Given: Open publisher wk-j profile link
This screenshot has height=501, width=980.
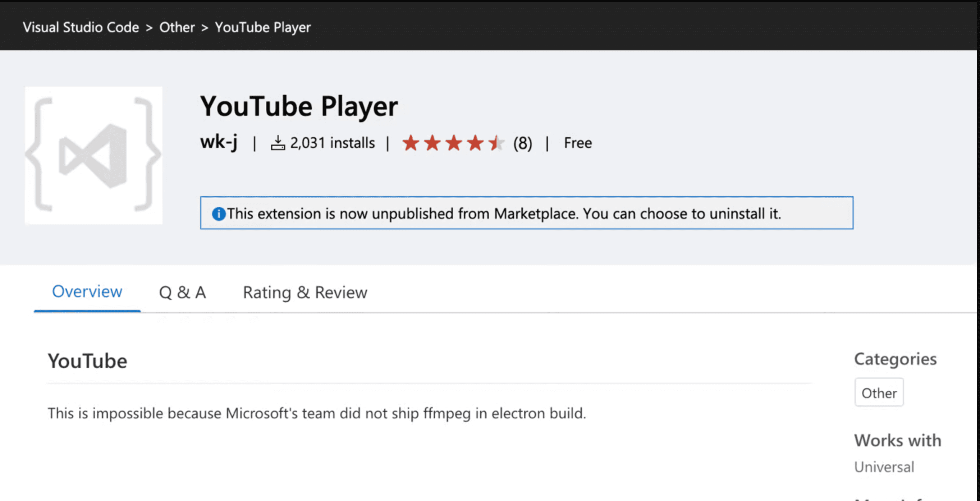Looking at the screenshot, I should click(219, 143).
